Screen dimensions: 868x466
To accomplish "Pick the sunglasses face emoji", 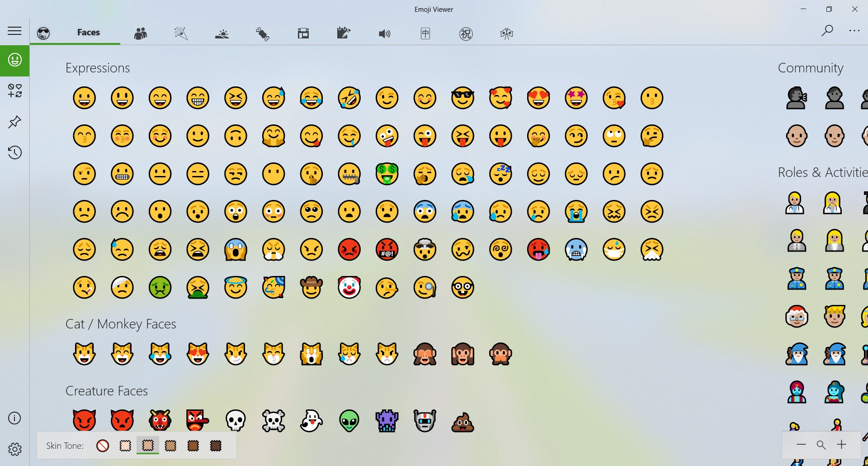I will [463, 98].
